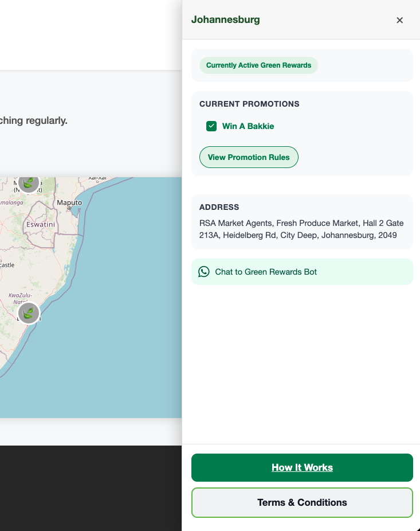Click the Maputo label on map
The width and height of the screenshot is (420, 531).
(69, 202)
